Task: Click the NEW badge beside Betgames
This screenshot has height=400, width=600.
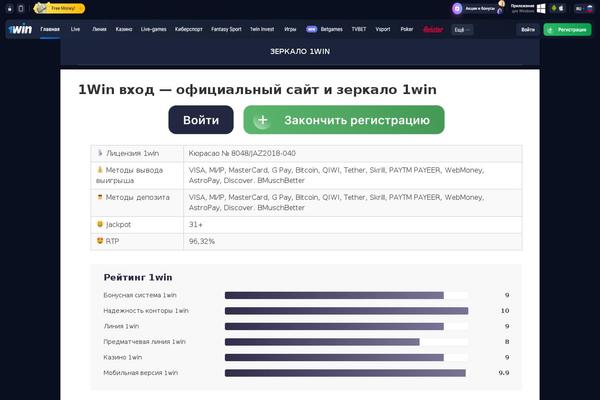Action: tap(311, 29)
